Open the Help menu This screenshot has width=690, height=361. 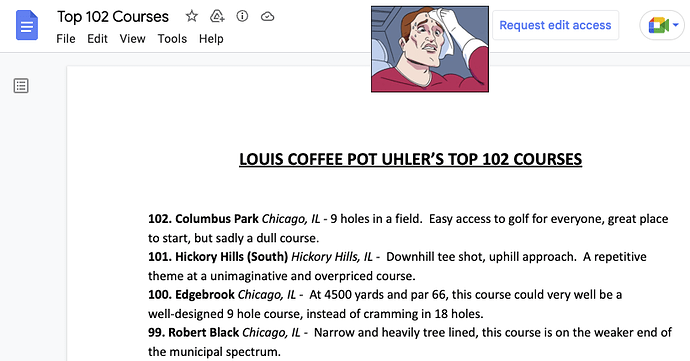click(x=211, y=39)
